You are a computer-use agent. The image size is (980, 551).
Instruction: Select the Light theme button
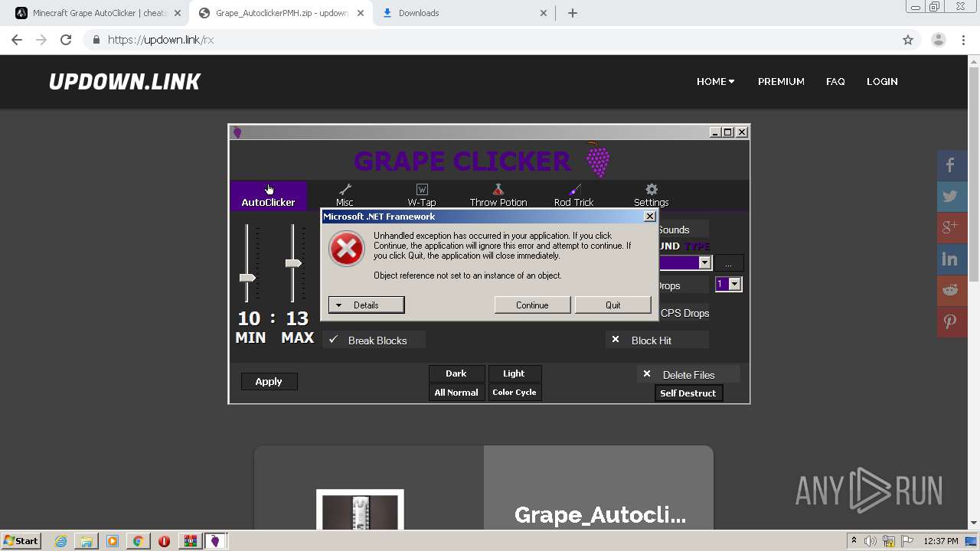tap(514, 373)
